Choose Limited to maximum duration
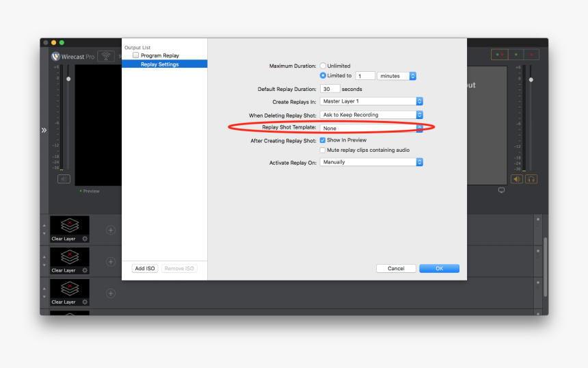588x368 pixels. point(323,75)
